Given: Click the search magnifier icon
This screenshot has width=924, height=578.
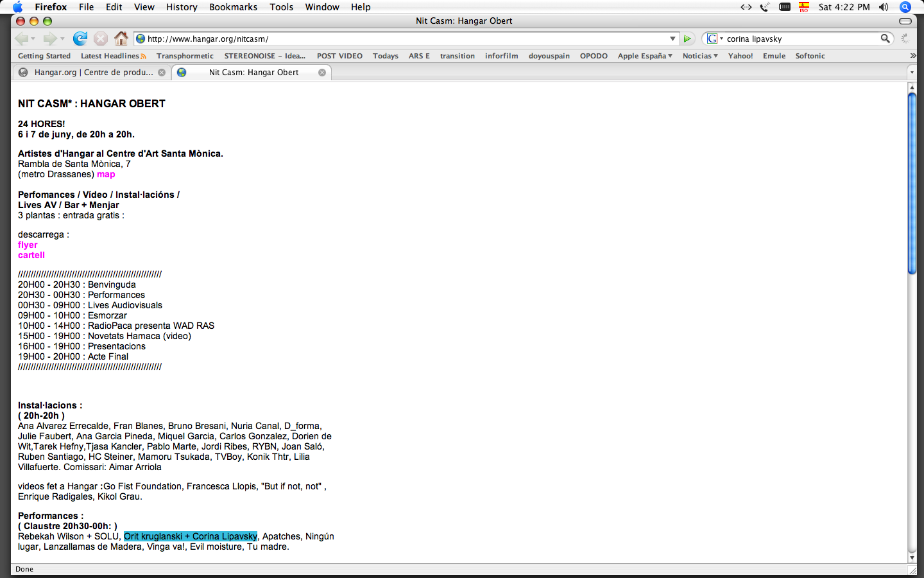Looking at the screenshot, I should click(886, 39).
